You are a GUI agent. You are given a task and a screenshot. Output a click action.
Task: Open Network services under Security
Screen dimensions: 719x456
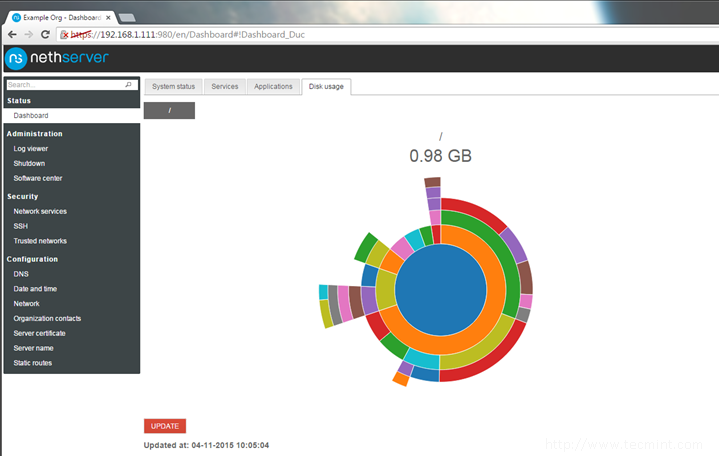[40, 211]
